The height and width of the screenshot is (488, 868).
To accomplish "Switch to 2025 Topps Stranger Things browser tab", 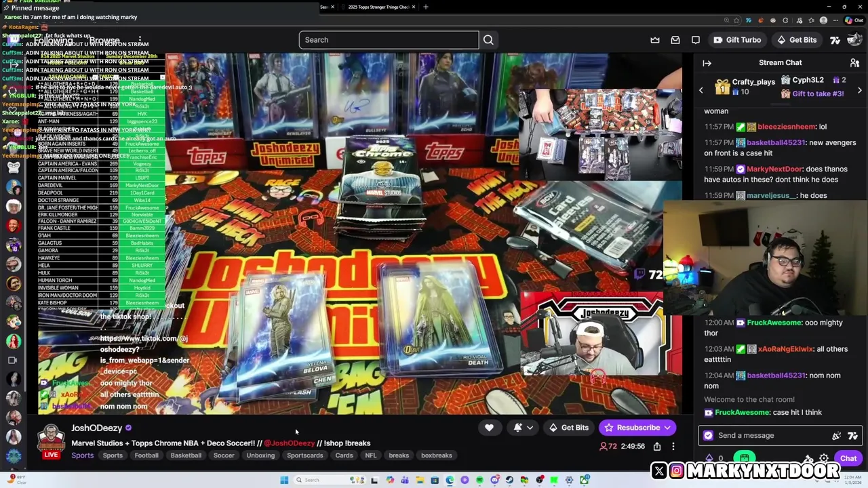I will pyautogui.click(x=378, y=7).
